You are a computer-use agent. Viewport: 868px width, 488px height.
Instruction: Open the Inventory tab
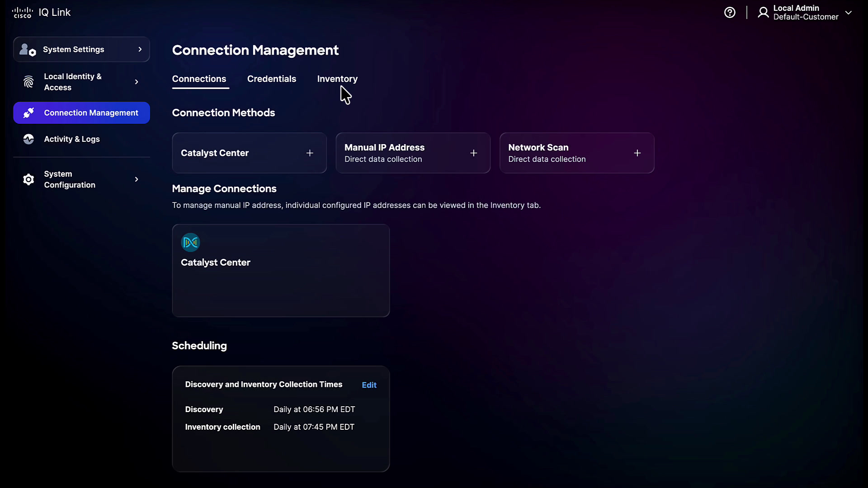click(337, 79)
